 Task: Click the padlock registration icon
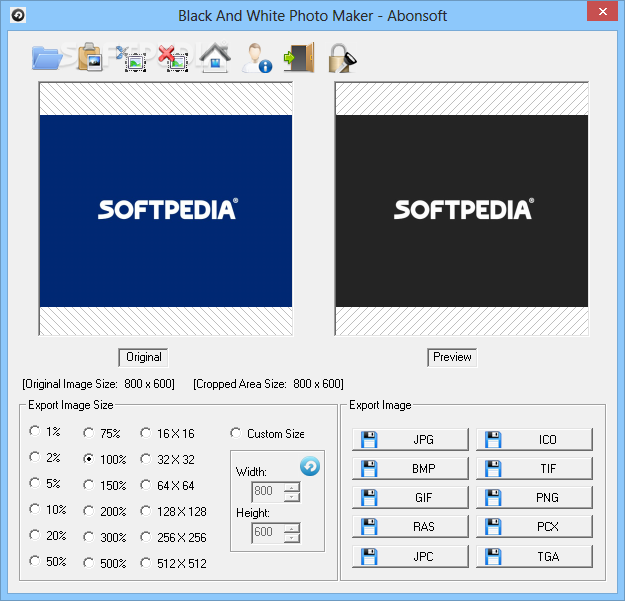342,58
